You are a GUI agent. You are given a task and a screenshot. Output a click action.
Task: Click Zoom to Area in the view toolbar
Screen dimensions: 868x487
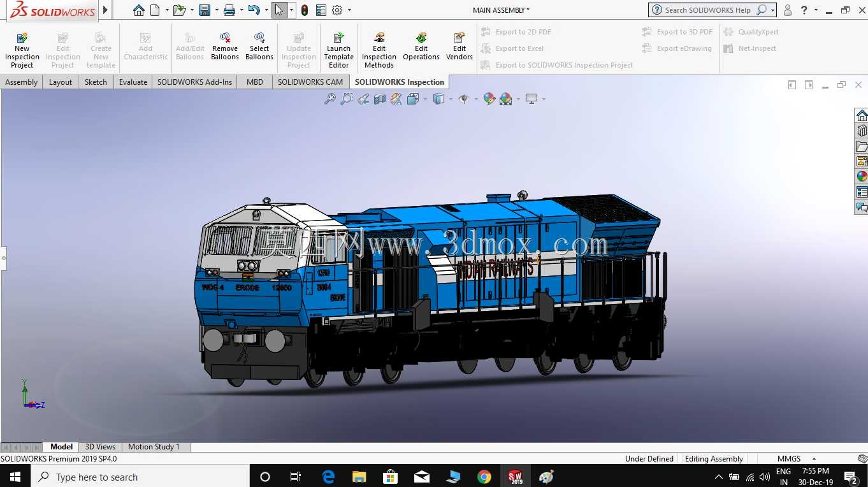346,99
